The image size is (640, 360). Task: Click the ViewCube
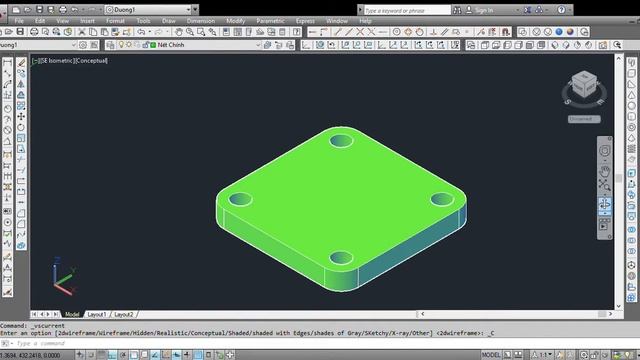click(584, 85)
